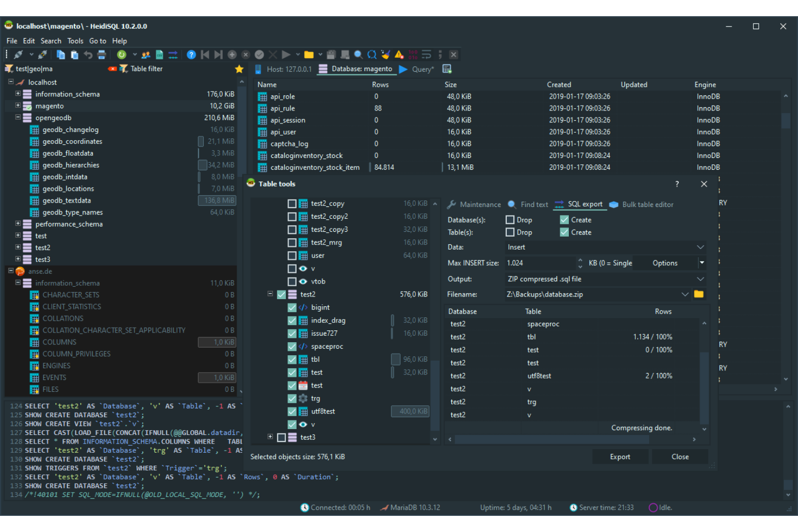Open the Refresh icon in the toolbar

tap(121, 54)
